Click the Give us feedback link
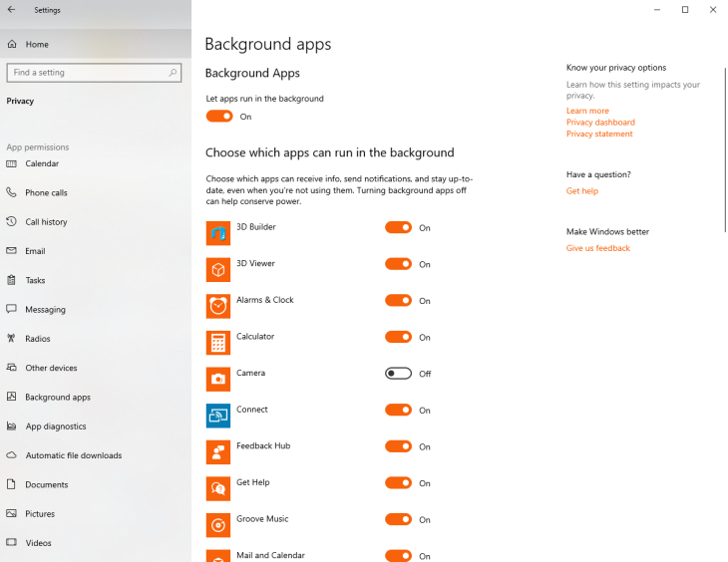The height and width of the screenshot is (562, 728). (x=598, y=248)
